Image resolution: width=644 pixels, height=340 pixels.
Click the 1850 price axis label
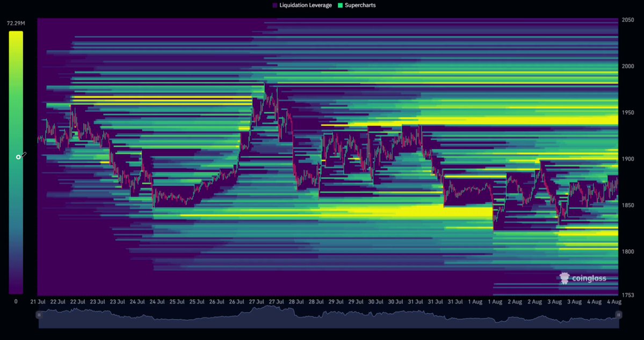[x=627, y=205]
